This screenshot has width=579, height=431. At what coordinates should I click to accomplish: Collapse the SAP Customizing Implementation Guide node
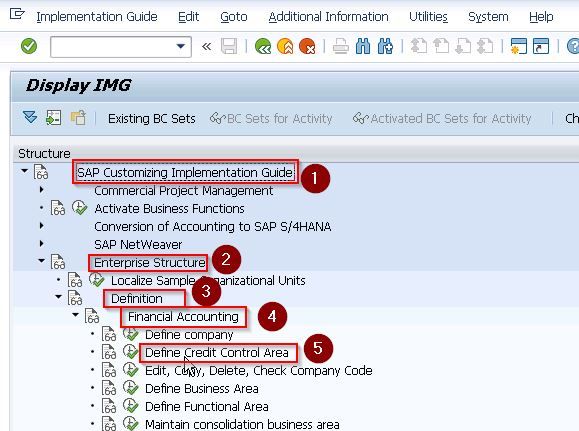coord(24,171)
